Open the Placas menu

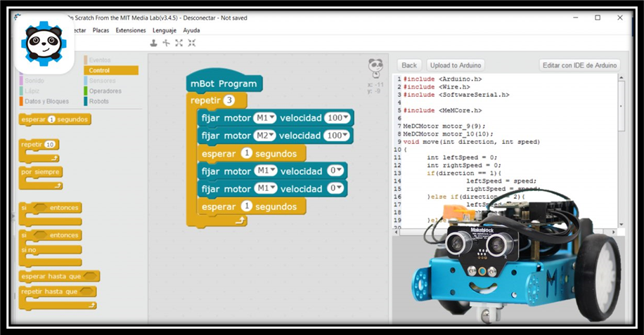point(101,30)
